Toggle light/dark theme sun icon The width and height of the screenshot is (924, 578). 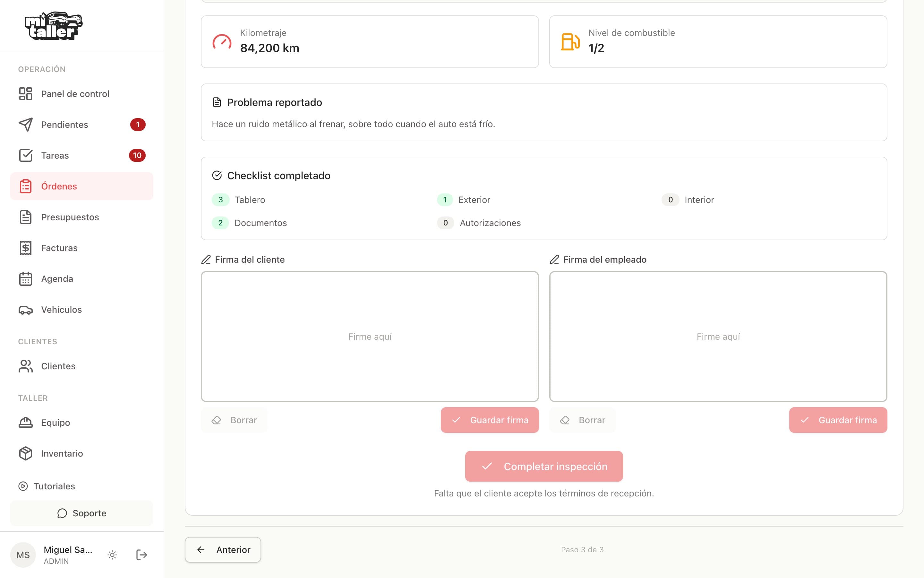[112, 555]
